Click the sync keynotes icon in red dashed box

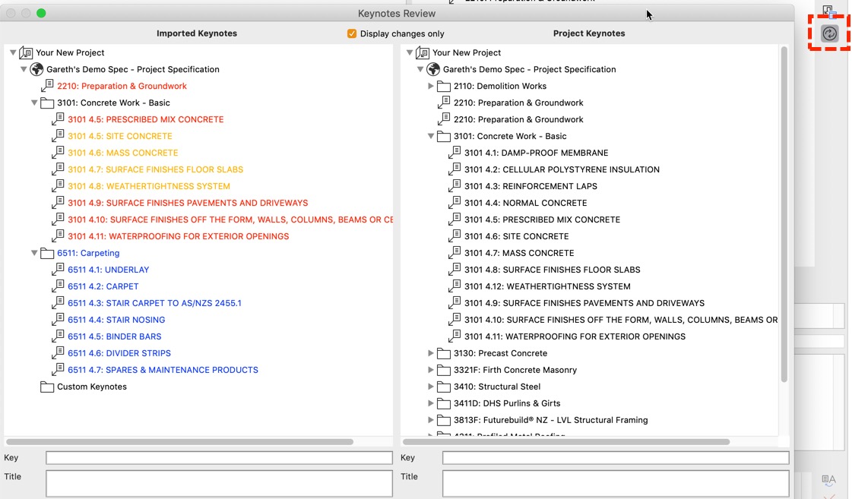click(x=830, y=33)
